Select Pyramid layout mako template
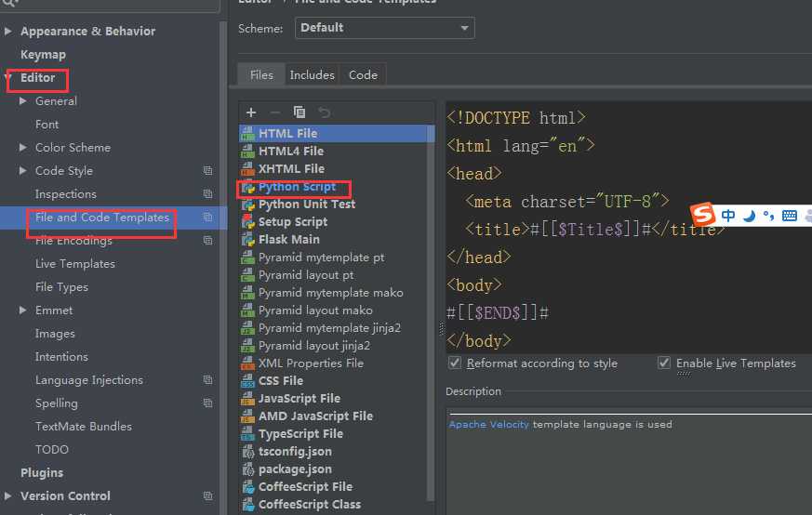This screenshot has height=515, width=812. (x=315, y=310)
